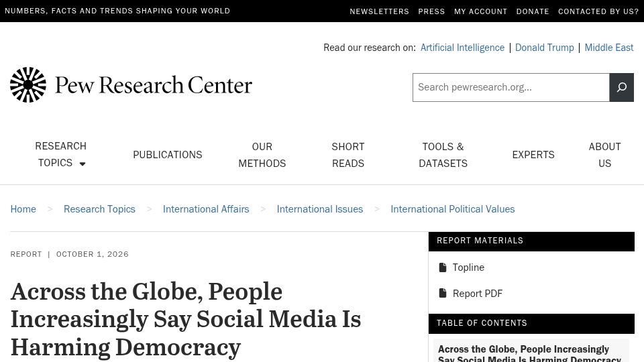This screenshot has width=644, height=362.
Task: Click the Newsletters link in top bar
Action: [x=379, y=11]
